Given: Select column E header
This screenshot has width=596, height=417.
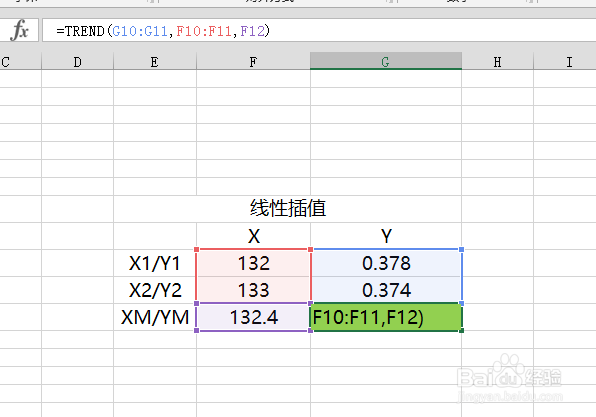Looking at the screenshot, I should [155, 62].
